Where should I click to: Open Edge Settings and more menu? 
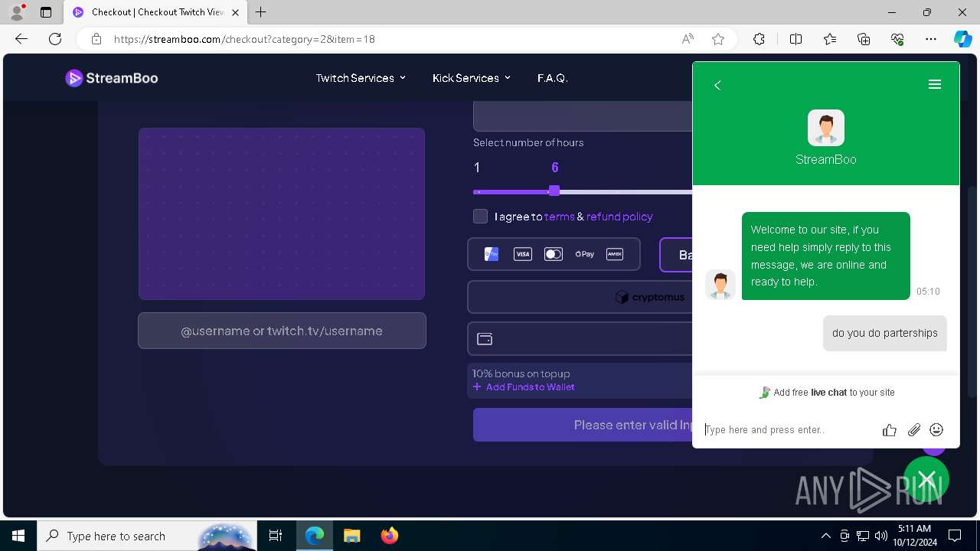point(931,39)
